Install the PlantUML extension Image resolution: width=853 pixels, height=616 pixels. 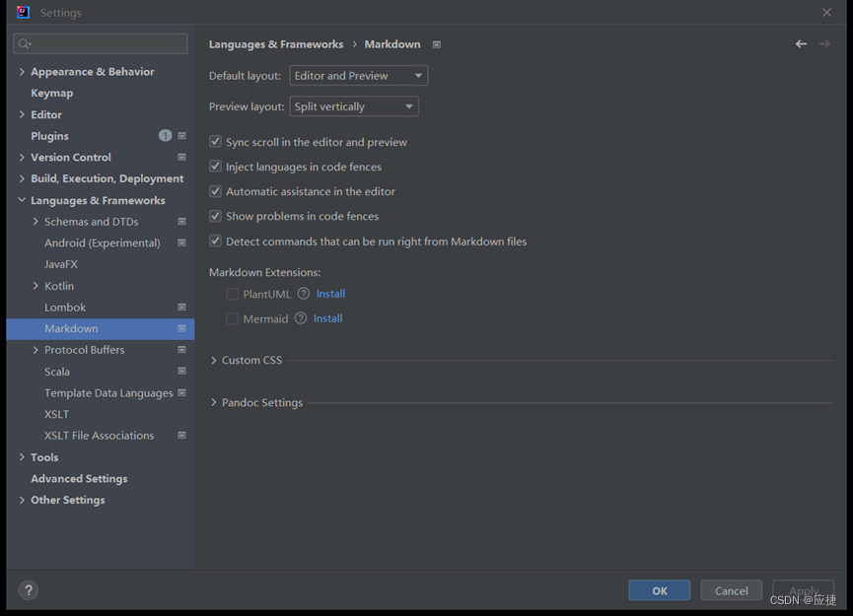[330, 294]
